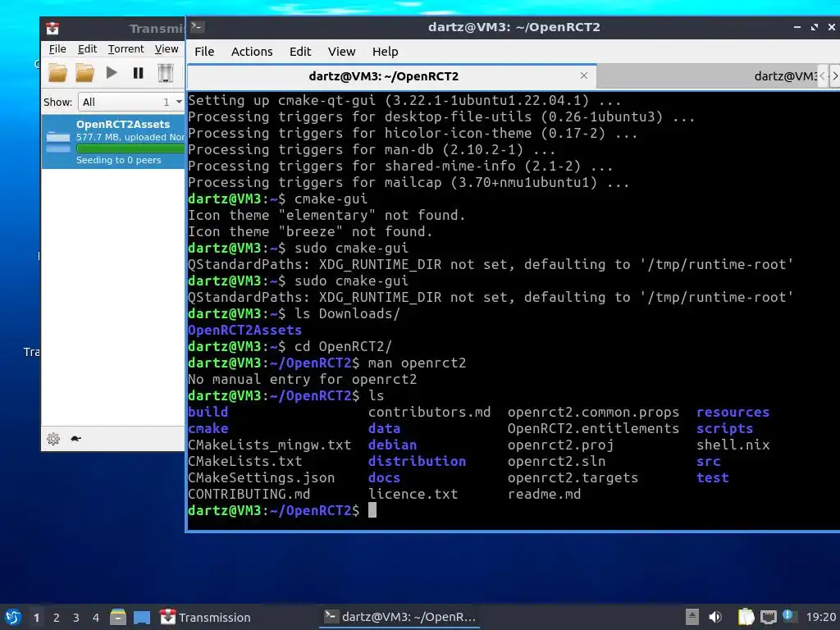
Task: Click second folder icon beside Start button
Action: click(x=84, y=72)
